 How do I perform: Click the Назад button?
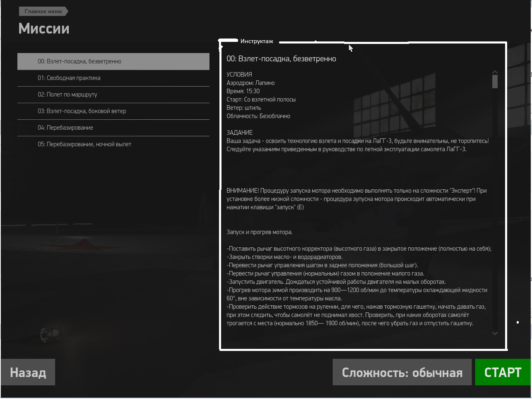pos(28,372)
